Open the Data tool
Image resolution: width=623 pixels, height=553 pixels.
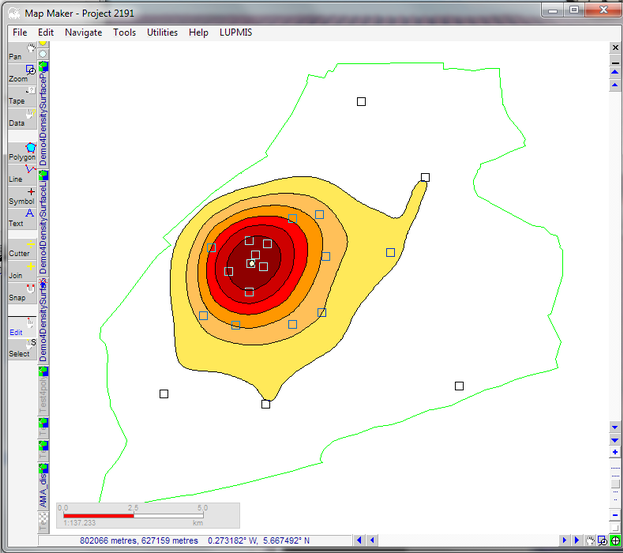coord(22,118)
